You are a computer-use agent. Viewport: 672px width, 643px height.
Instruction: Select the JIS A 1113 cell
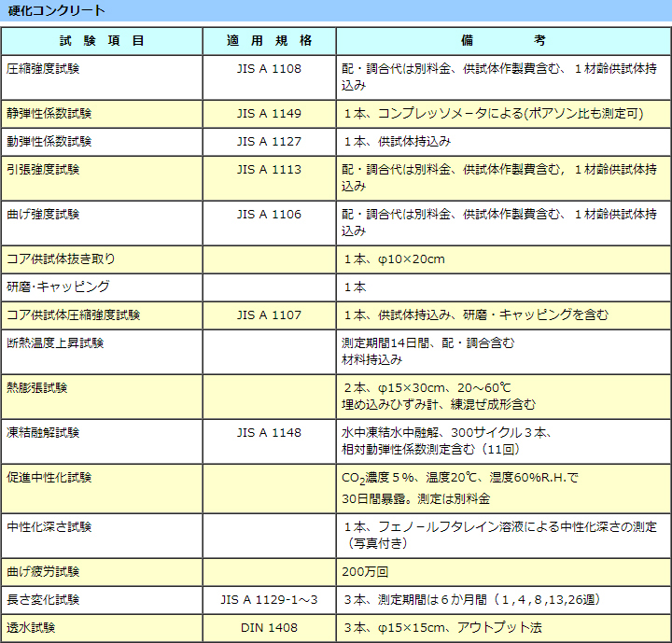pos(269,170)
